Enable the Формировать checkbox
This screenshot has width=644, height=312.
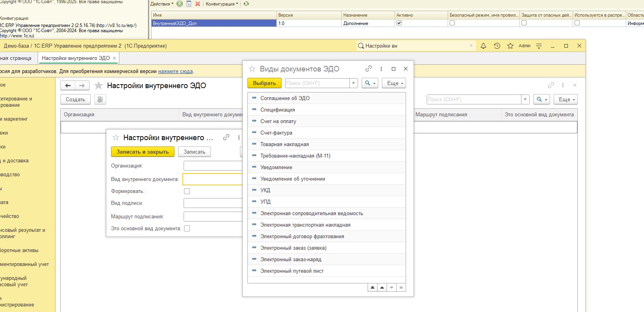(187, 191)
